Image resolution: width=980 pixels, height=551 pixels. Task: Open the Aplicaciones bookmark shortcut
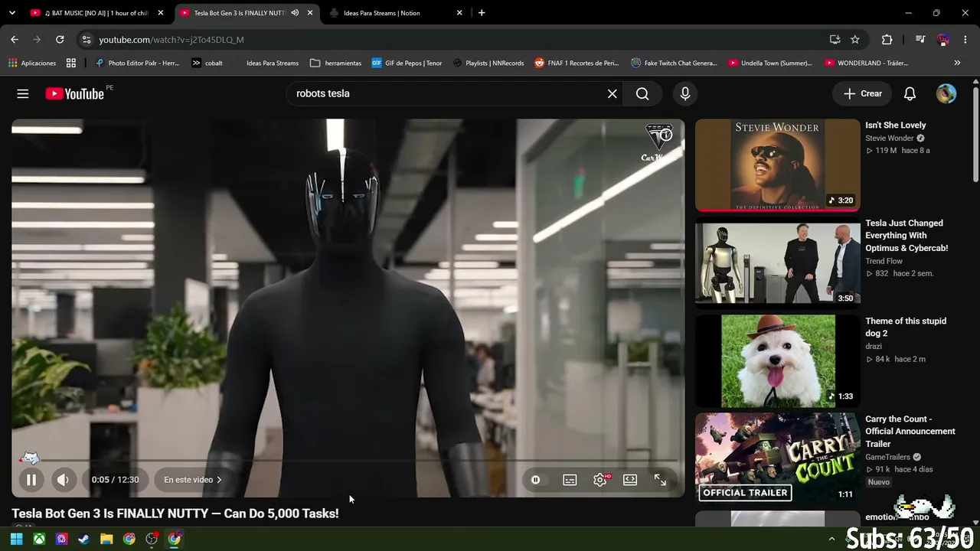(31, 63)
